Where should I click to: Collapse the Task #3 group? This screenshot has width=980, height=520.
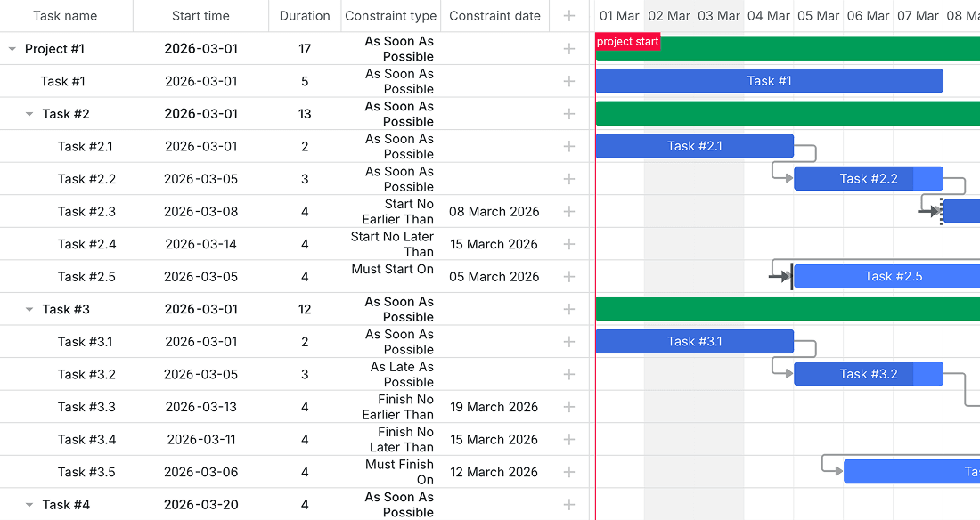[x=29, y=309]
